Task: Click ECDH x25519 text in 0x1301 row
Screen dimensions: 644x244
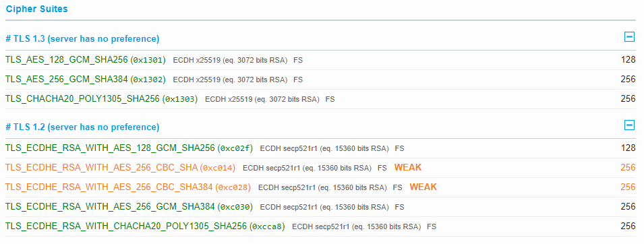Action: point(197,61)
